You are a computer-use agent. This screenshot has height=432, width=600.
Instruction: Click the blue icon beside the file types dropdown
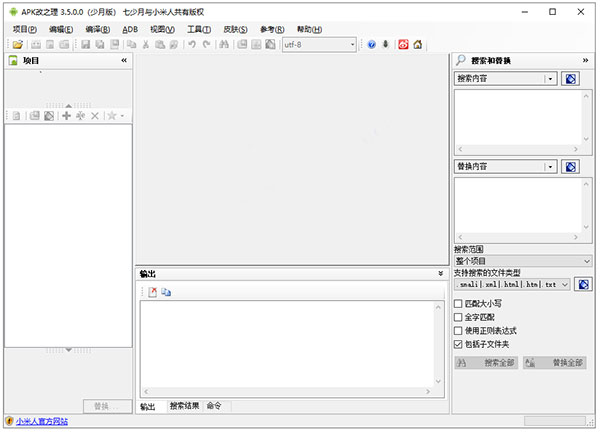tap(584, 285)
